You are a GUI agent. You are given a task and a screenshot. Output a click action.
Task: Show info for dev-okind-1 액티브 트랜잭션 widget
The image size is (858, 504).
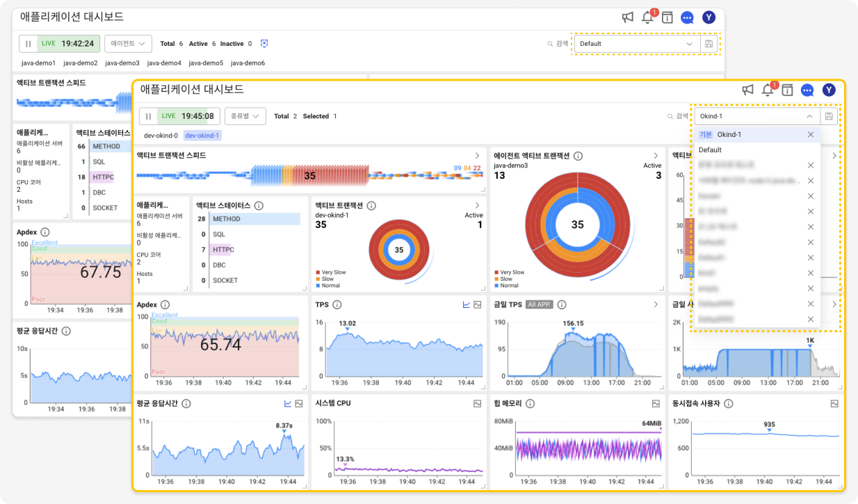click(371, 206)
